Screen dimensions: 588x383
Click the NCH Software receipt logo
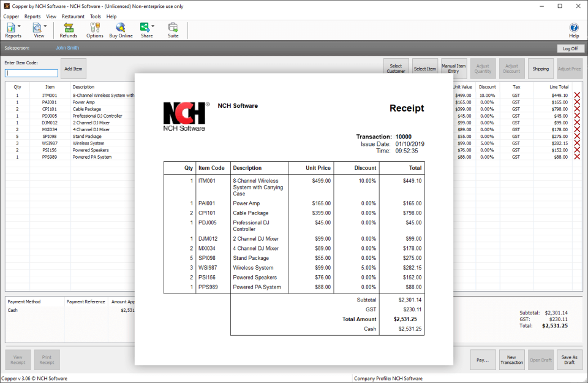185,116
